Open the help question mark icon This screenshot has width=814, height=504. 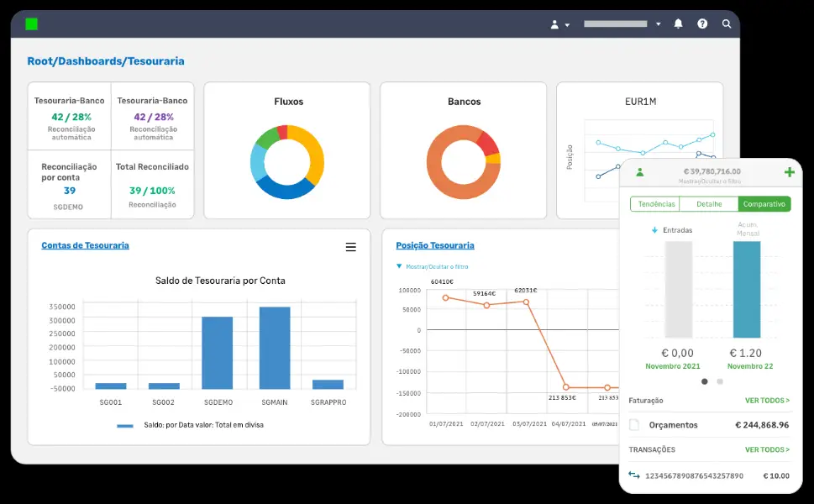coord(702,24)
